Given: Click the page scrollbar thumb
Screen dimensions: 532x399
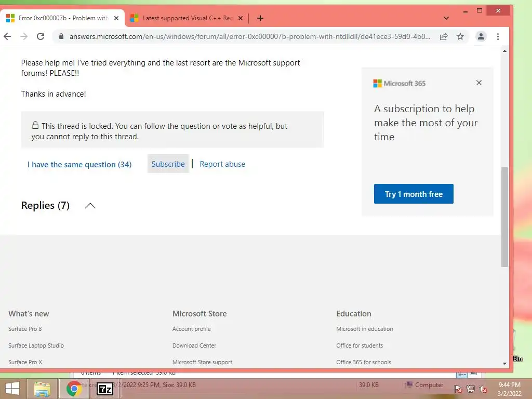Looking at the screenshot, I should [504, 217].
